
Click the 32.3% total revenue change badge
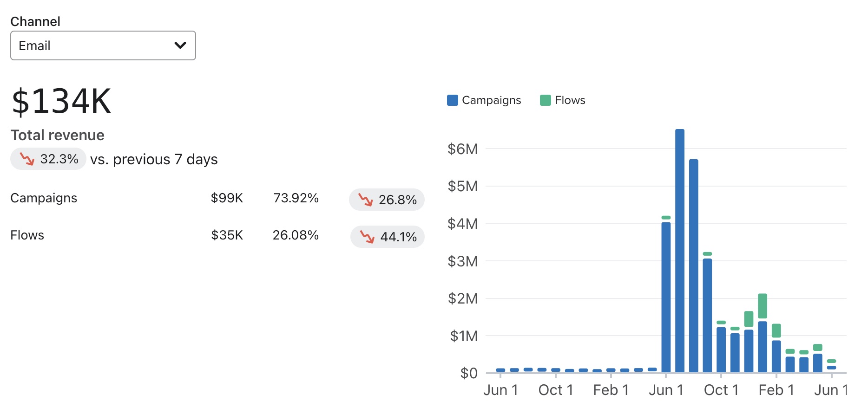[x=48, y=159]
